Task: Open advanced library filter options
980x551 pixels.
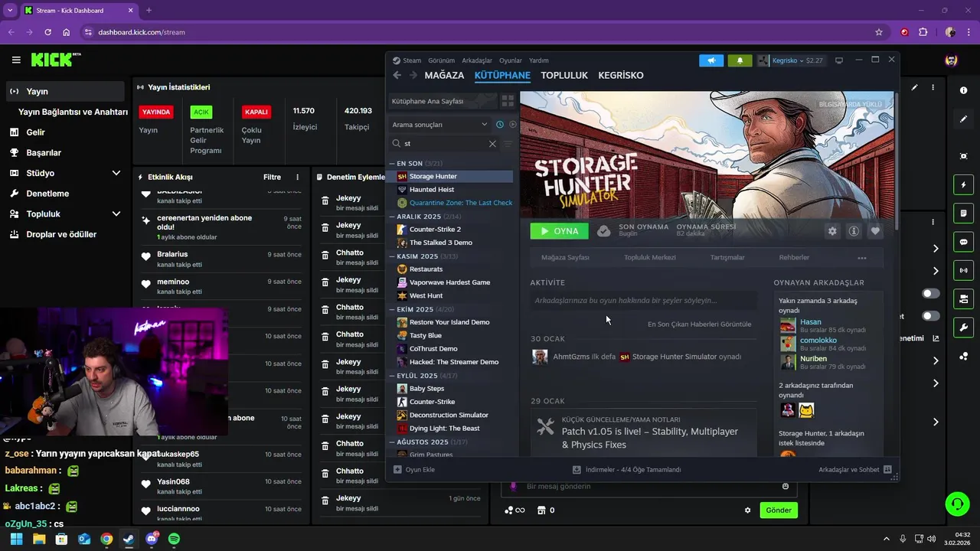Action: tap(508, 143)
